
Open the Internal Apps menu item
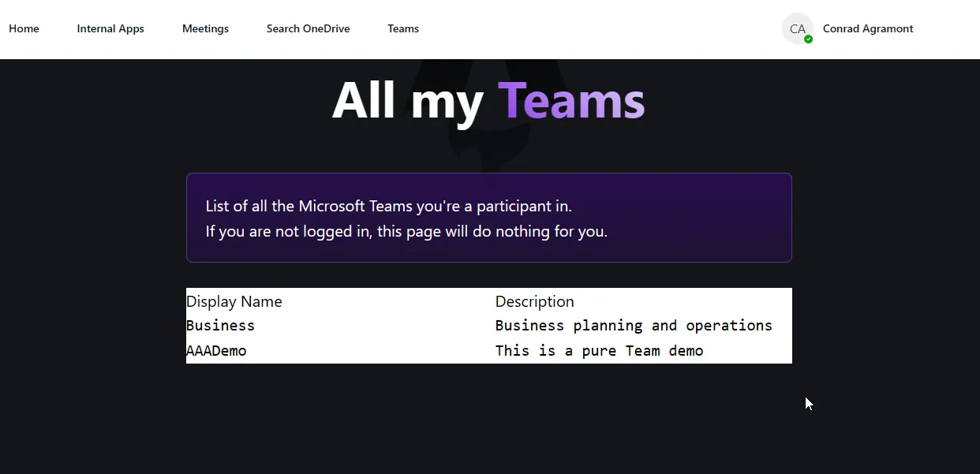point(110,28)
